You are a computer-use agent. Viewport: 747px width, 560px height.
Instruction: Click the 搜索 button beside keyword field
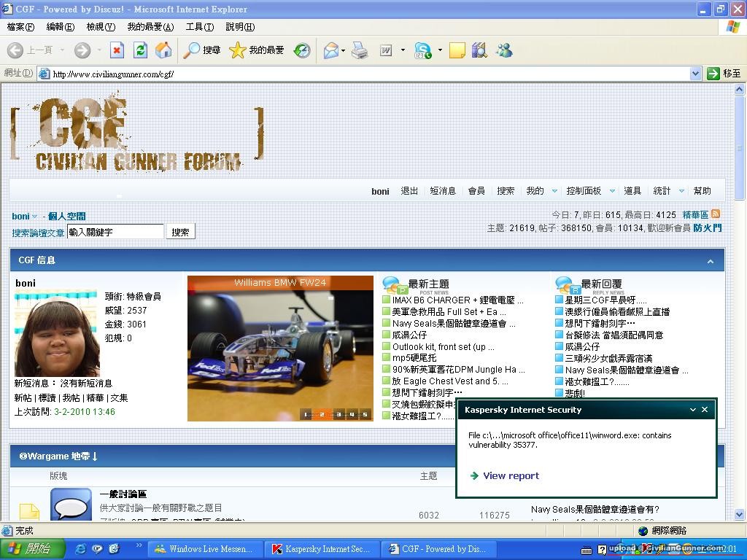[x=180, y=232]
